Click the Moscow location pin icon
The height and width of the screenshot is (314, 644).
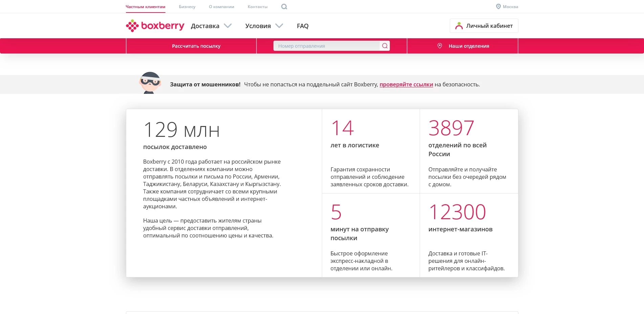point(498,6)
